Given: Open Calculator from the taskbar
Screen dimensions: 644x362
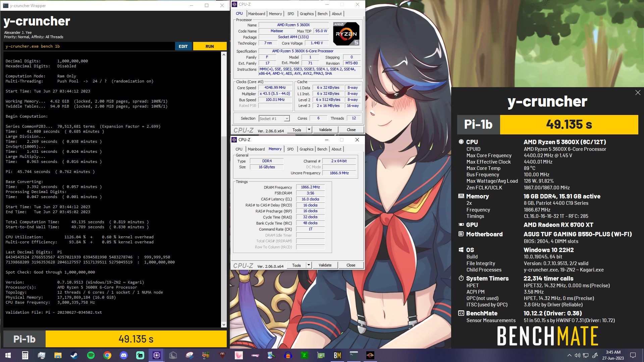Looking at the screenshot, I should [x=25, y=355].
